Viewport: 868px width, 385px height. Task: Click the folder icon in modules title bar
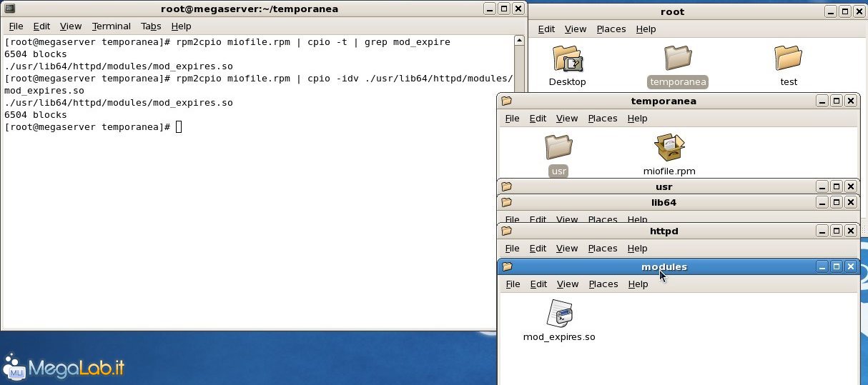[507, 267]
